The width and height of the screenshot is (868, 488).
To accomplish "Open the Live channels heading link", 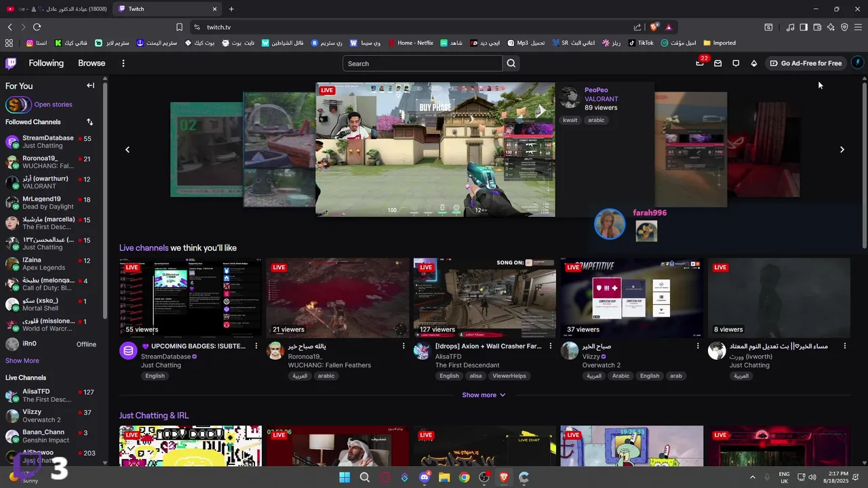I will pyautogui.click(x=144, y=248).
